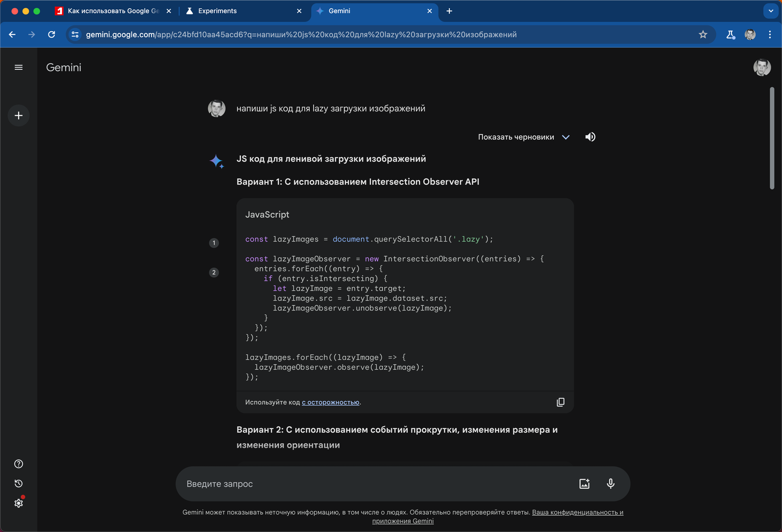Switch to 'Как использовать Google' tab
The width and height of the screenshot is (782, 532).
114,11
